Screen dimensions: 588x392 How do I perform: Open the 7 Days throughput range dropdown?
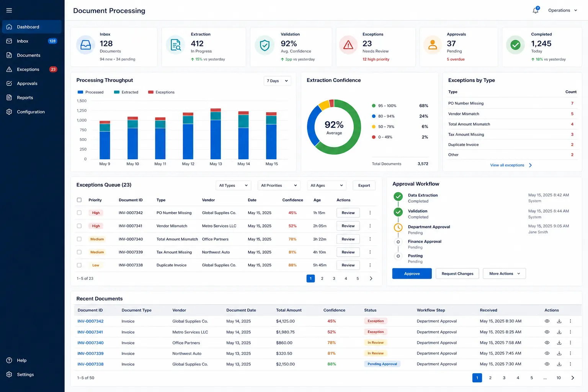pyautogui.click(x=278, y=81)
